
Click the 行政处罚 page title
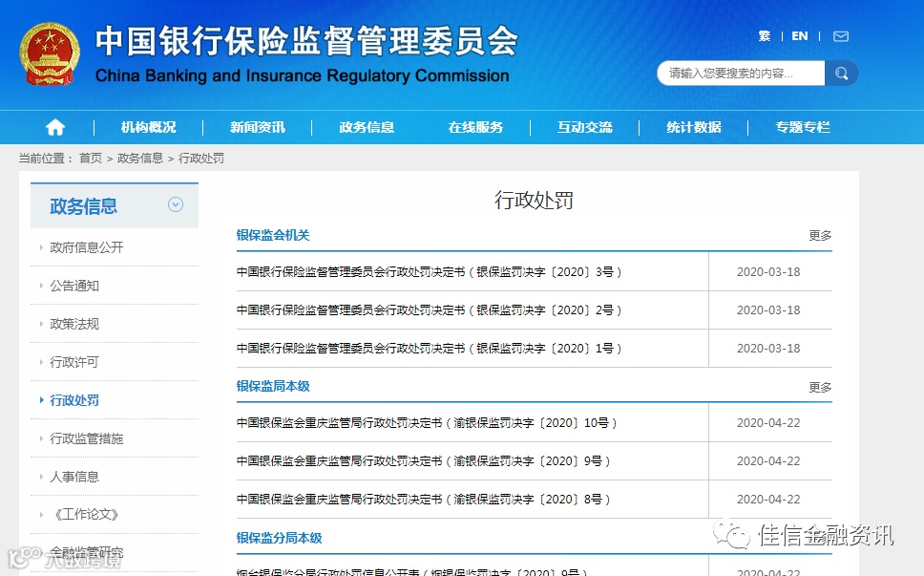coord(534,201)
